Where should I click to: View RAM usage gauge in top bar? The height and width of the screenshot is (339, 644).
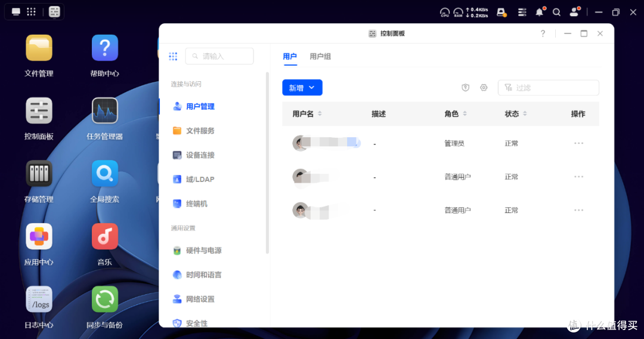click(459, 13)
